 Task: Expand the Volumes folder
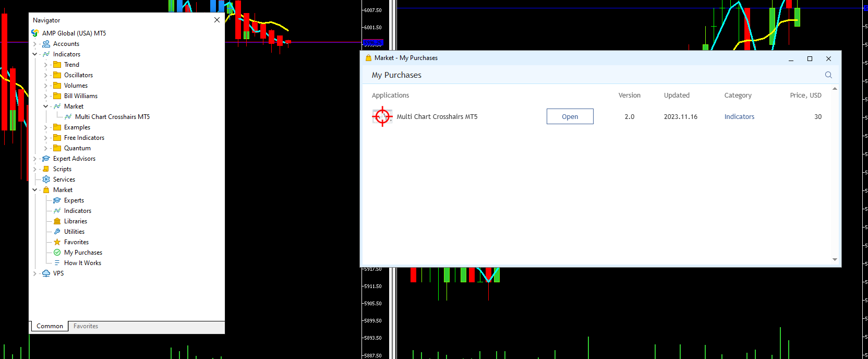[46, 86]
